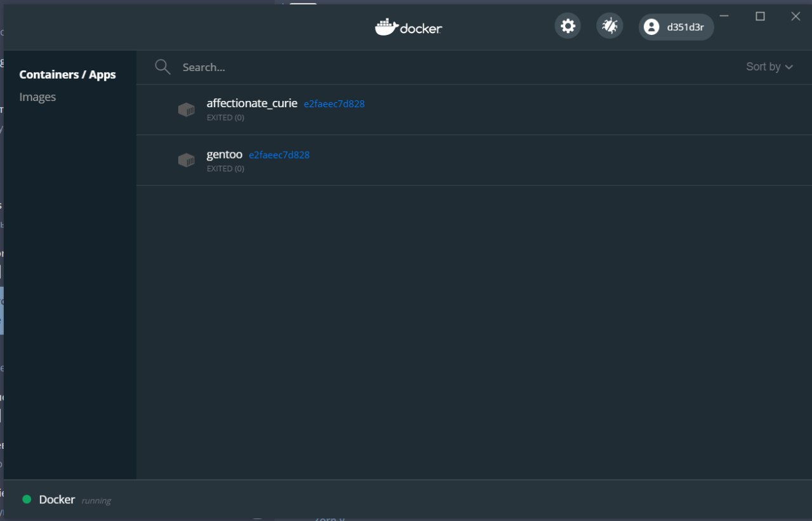
Task: Open image link e2faeec7d828 beside affectionate_curie
Action: (x=334, y=104)
